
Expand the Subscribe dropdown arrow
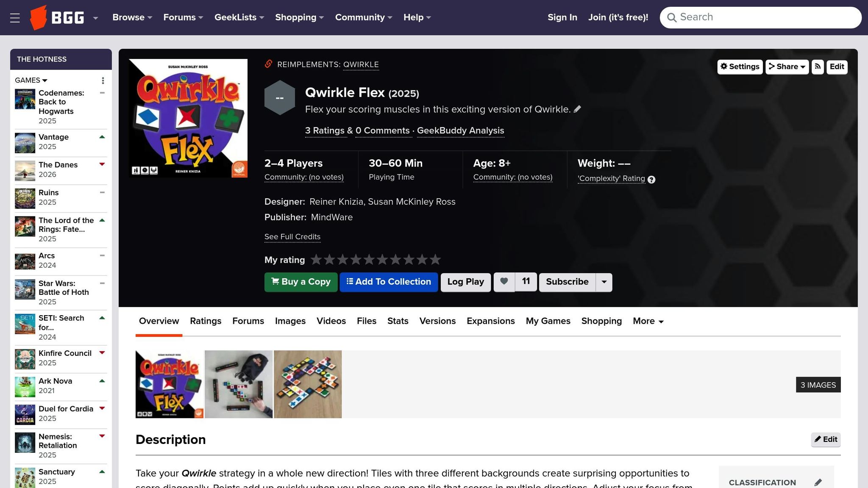(x=604, y=282)
